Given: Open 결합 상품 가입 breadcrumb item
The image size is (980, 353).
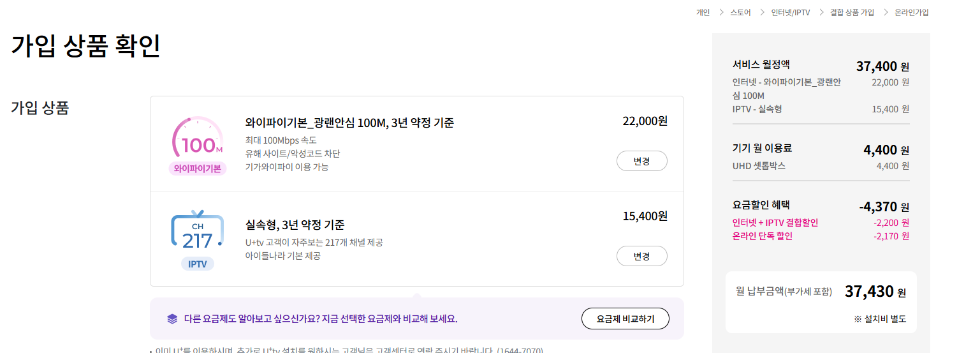Looking at the screenshot, I should click(852, 12).
